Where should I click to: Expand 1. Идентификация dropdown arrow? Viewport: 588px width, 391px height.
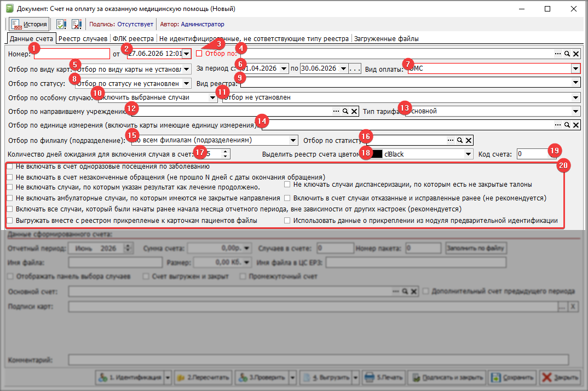(x=168, y=377)
